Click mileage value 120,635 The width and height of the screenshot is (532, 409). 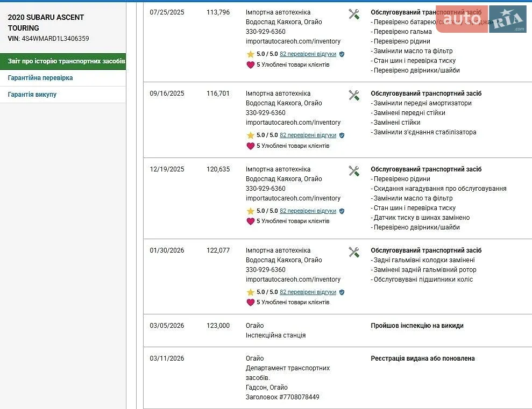click(218, 169)
